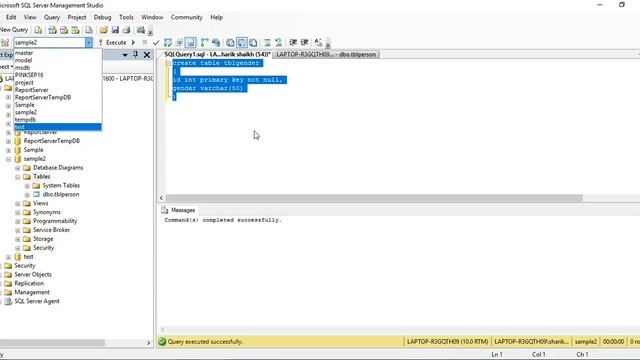Specify Values for Template Parameters icon
Screen dimensions: 640x360
coord(318,42)
